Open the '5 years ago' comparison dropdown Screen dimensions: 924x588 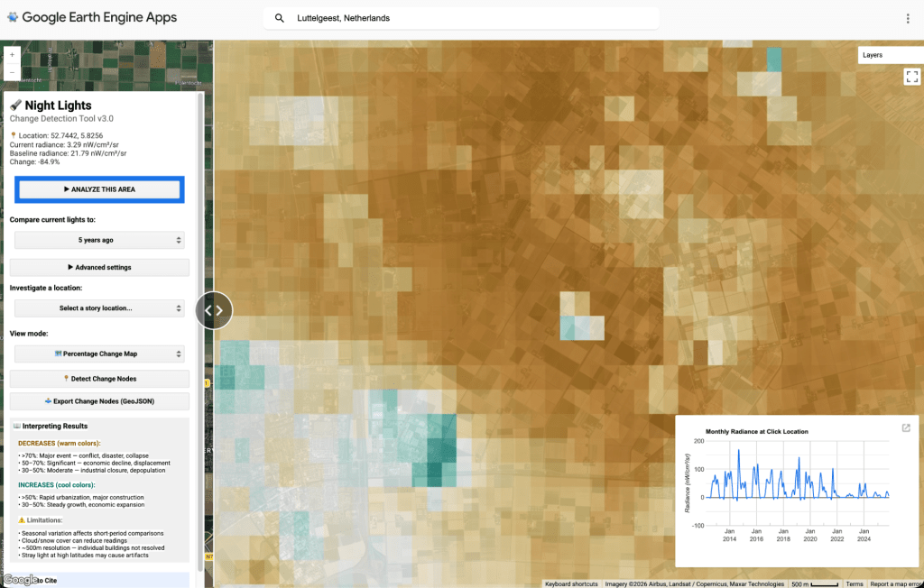(99, 240)
